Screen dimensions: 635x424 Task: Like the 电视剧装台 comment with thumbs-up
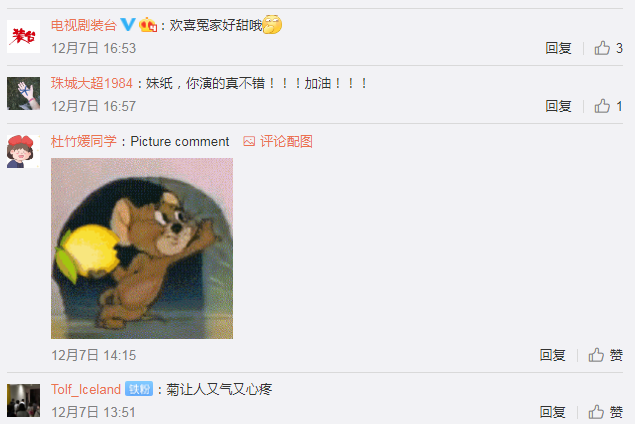click(602, 48)
